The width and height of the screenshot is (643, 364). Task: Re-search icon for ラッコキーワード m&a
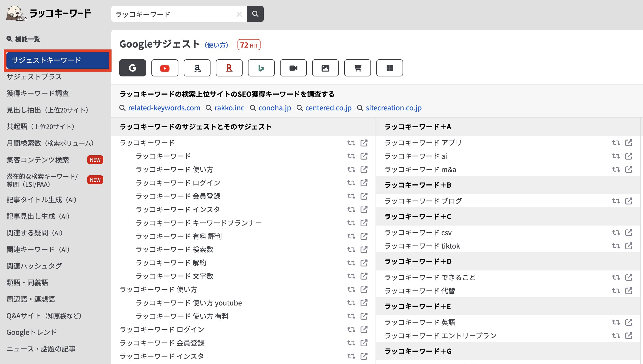tap(616, 169)
